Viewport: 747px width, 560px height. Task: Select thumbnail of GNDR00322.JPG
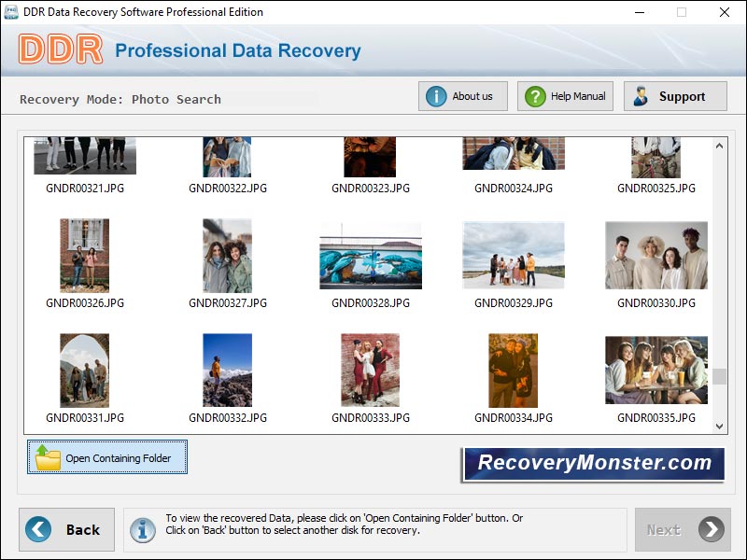(227, 157)
